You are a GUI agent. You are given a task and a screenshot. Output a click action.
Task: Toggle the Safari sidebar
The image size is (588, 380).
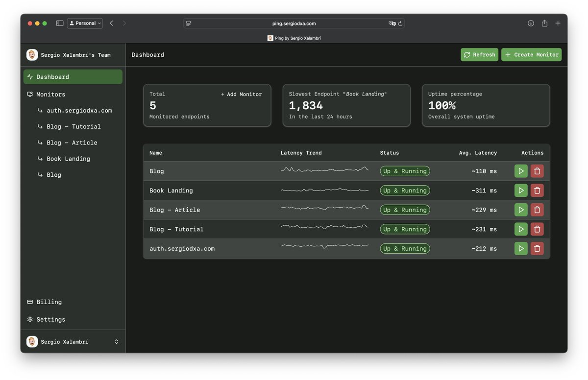click(60, 23)
